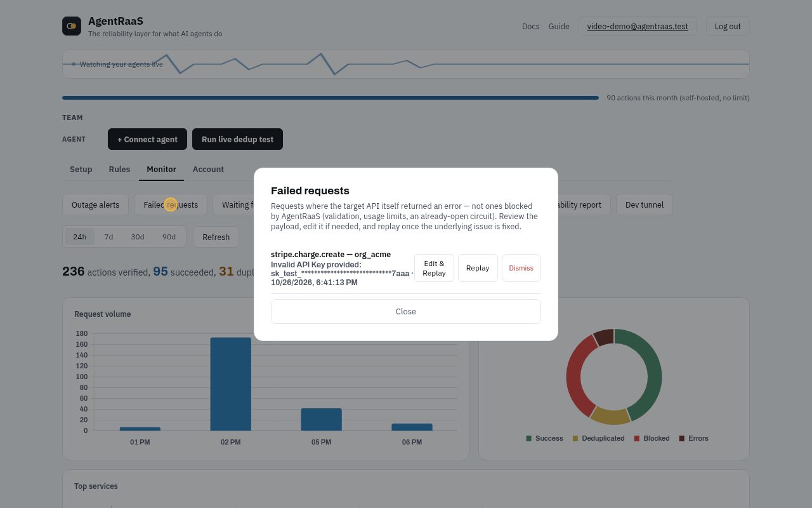Click the 'Top services' heading
The height and width of the screenshot is (508, 812).
click(x=96, y=486)
